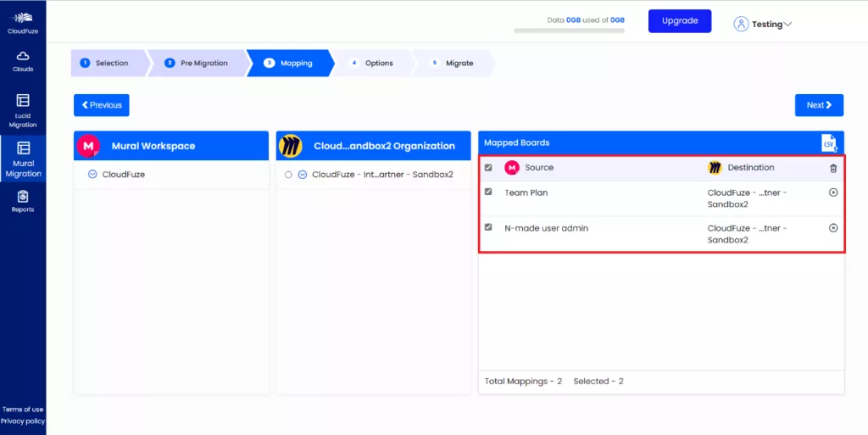868x435 pixels.
Task: Click the Miro Destination column icon
Action: pos(715,168)
